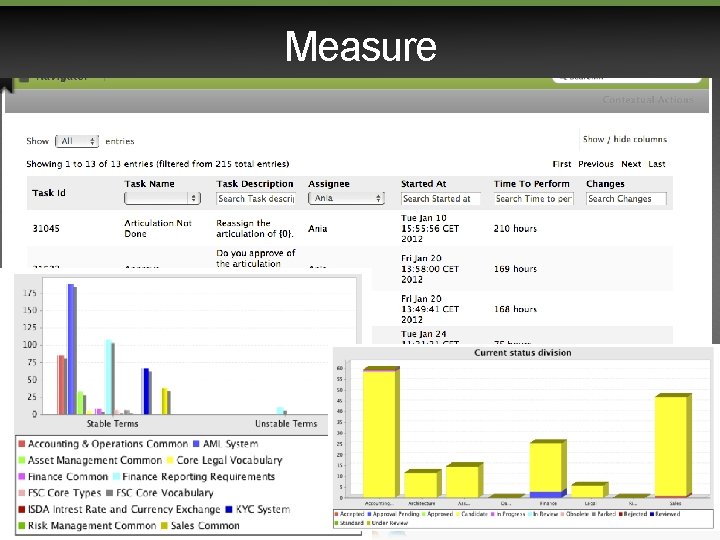Click 'Fri Jan 20 13:49:41 CET 2012' cell
720x540 pixels.
[430, 309]
